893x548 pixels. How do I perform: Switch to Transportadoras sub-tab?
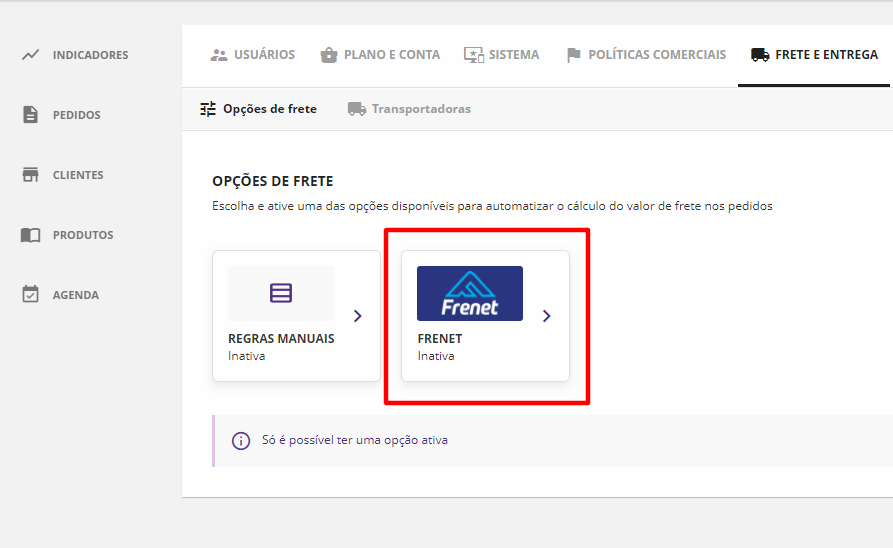pyautogui.click(x=409, y=109)
